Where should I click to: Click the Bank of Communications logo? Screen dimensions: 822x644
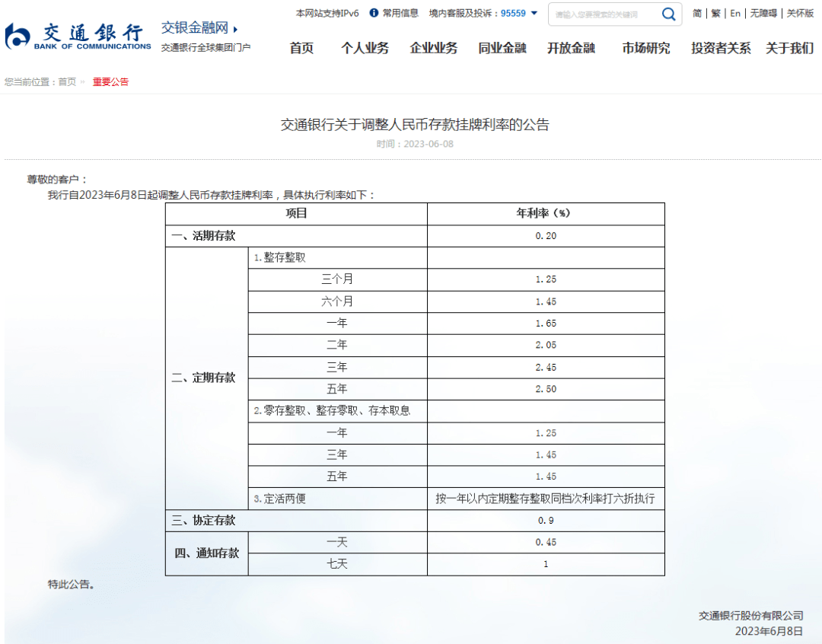coord(78,37)
